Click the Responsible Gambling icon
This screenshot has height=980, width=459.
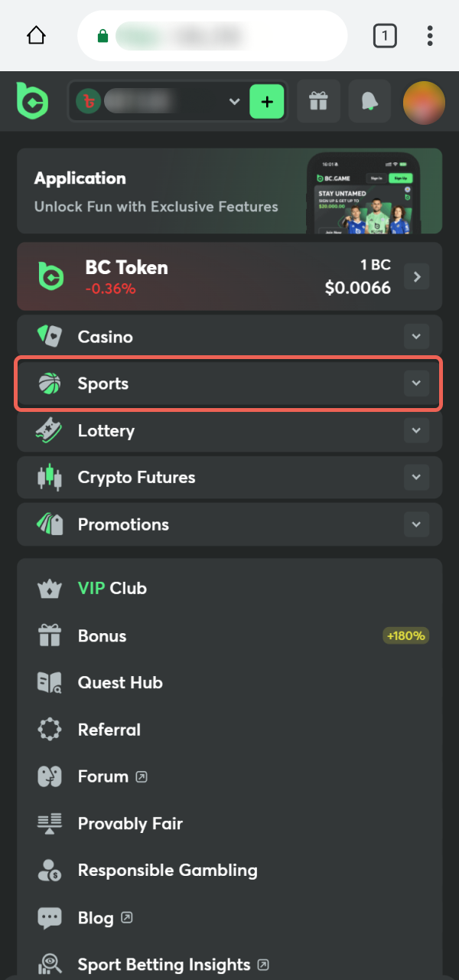pos(49,870)
